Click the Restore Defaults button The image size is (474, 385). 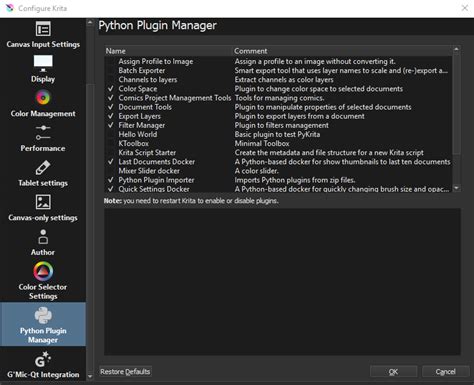pyautogui.click(x=125, y=372)
